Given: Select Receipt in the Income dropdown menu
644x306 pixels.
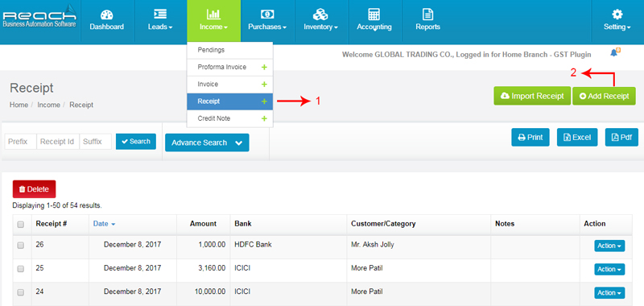Looking at the screenshot, I should coord(230,101).
